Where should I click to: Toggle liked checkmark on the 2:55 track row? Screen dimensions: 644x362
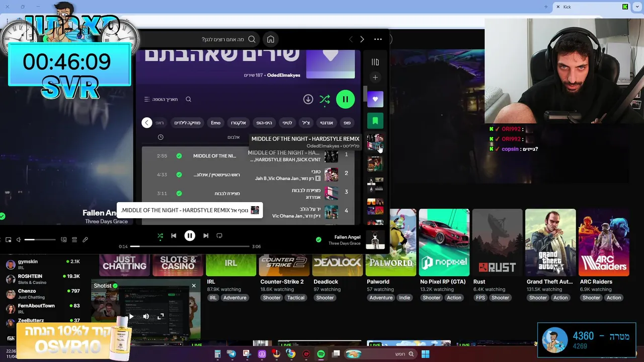(x=179, y=156)
